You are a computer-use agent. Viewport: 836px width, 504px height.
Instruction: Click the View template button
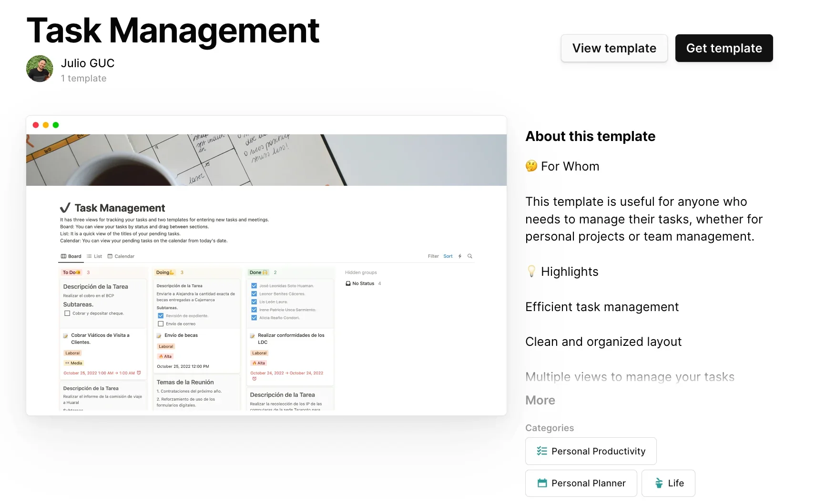pyautogui.click(x=614, y=48)
